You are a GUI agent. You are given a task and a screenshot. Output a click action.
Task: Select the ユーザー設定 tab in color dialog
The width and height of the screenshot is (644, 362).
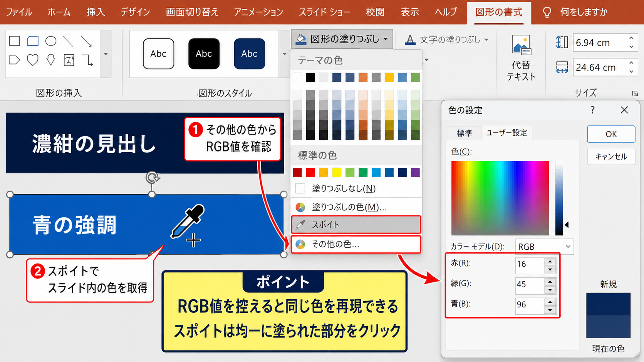coord(507,133)
